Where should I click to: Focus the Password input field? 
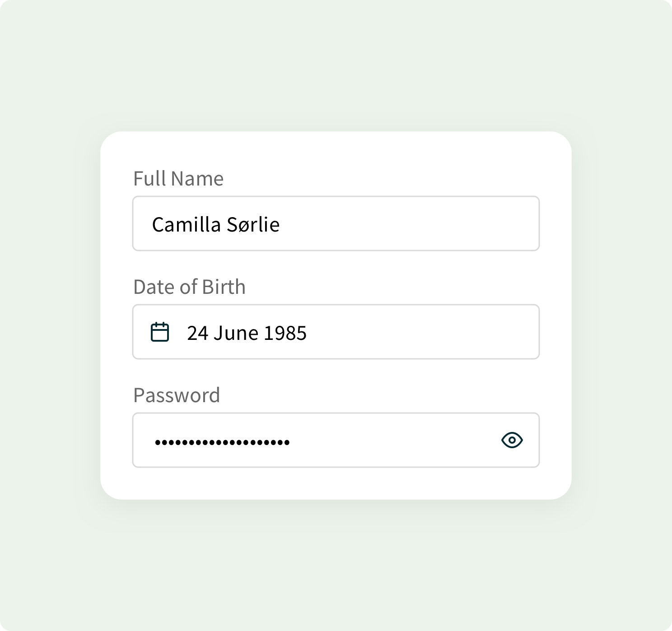click(x=336, y=440)
